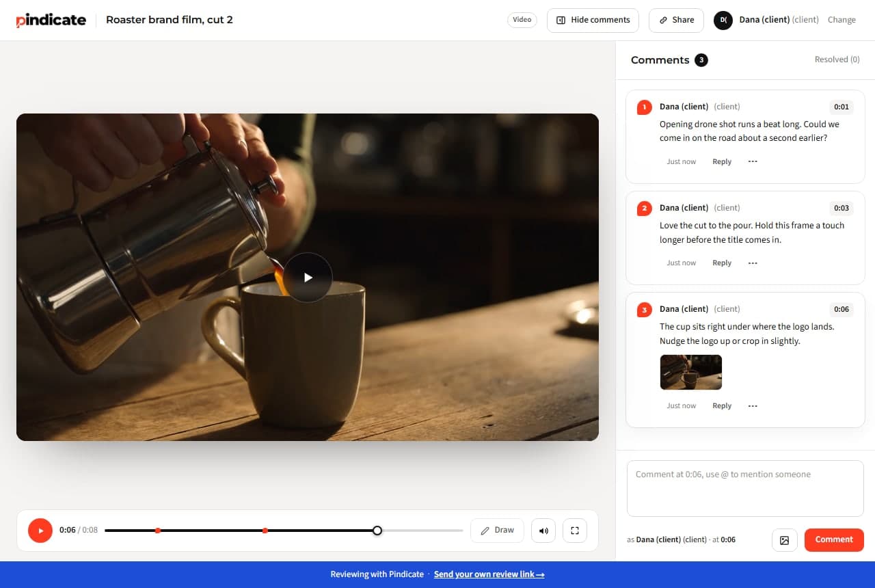
Task: Click the Roaster brand film, cut 2 title
Action: pyautogui.click(x=170, y=20)
